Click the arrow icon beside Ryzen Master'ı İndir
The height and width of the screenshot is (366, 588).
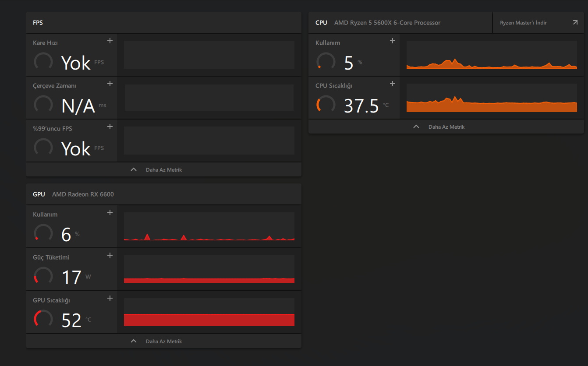coord(575,22)
